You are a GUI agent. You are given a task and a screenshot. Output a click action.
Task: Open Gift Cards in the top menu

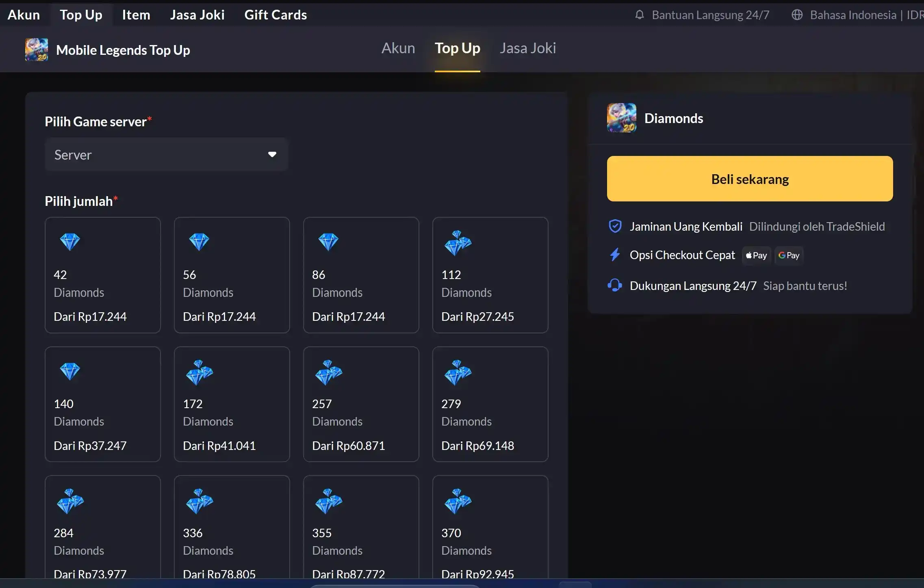pyautogui.click(x=275, y=15)
